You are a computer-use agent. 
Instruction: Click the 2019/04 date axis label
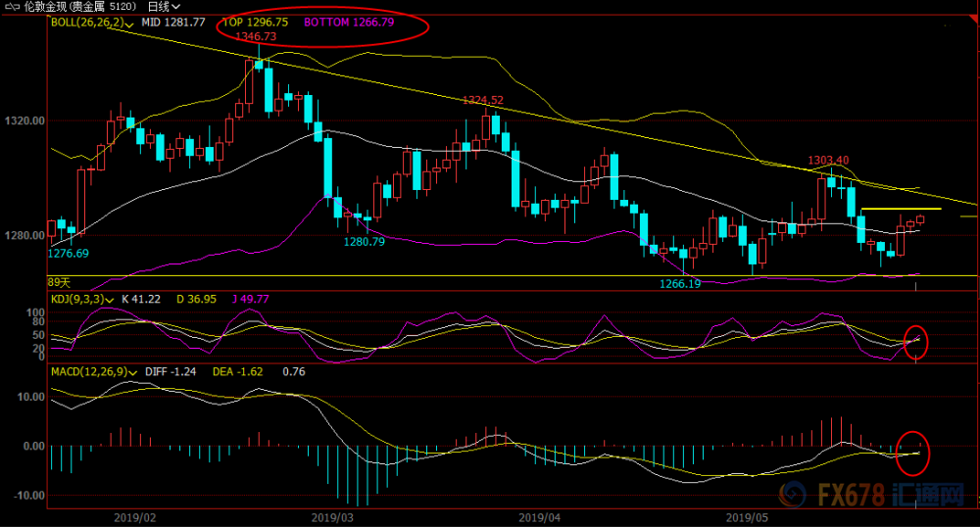[x=539, y=517]
